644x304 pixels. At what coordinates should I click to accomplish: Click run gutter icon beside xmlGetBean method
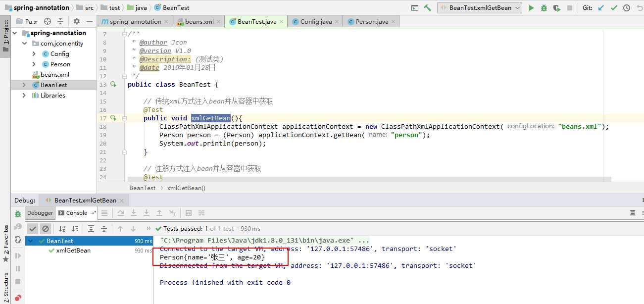coord(113,118)
